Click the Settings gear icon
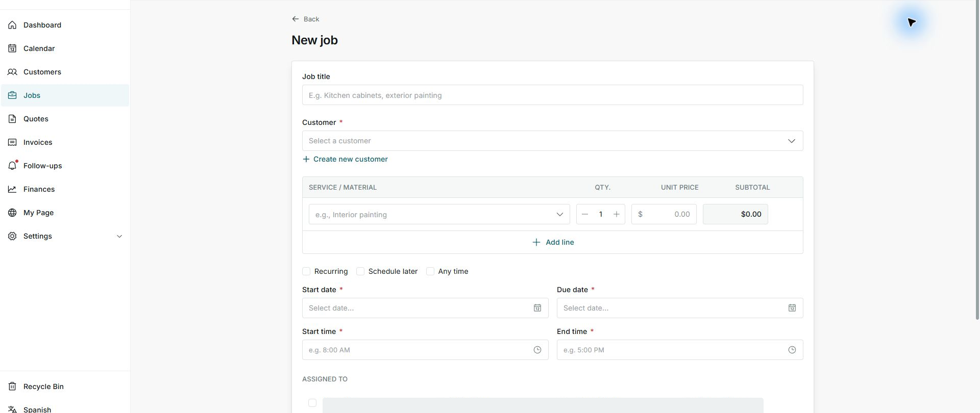Image resolution: width=980 pixels, height=413 pixels. coord(12,236)
